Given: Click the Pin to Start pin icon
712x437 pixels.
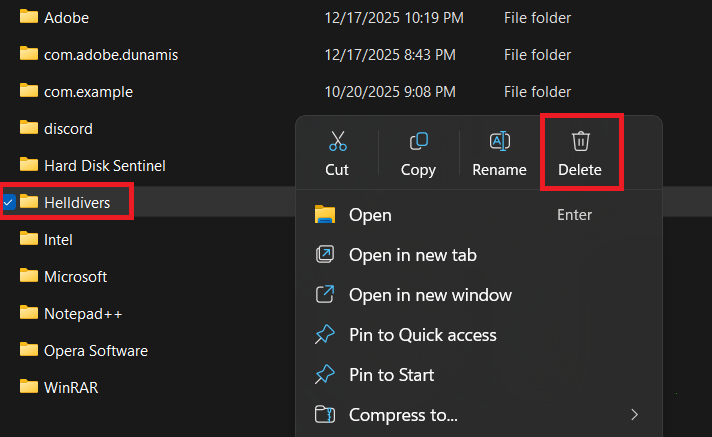Looking at the screenshot, I should (x=324, y=375).
